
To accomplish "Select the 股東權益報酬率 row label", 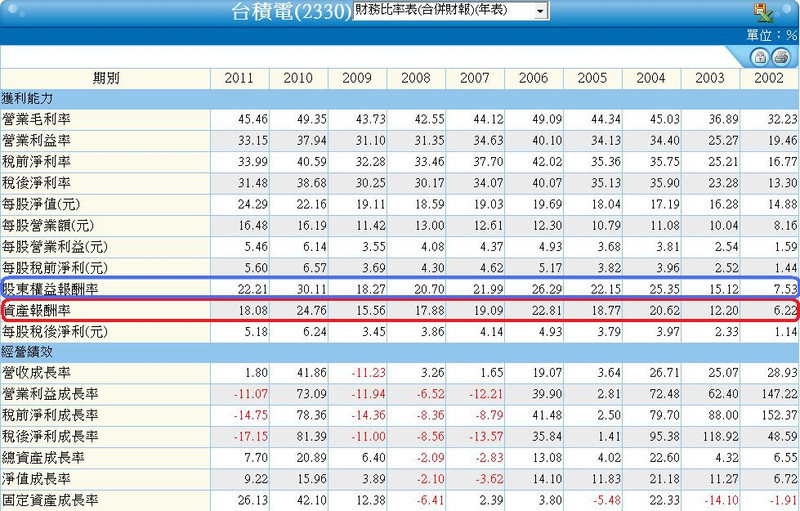I will pos(50,290).
